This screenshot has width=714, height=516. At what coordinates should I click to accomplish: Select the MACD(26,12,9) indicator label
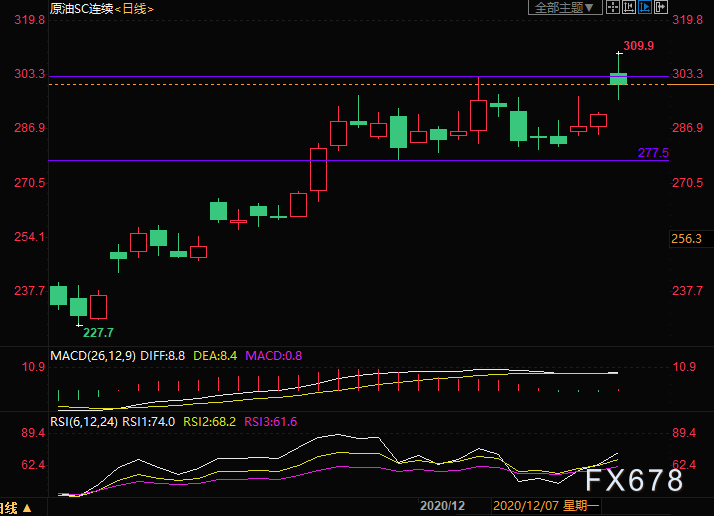click(x=93, y=356)
